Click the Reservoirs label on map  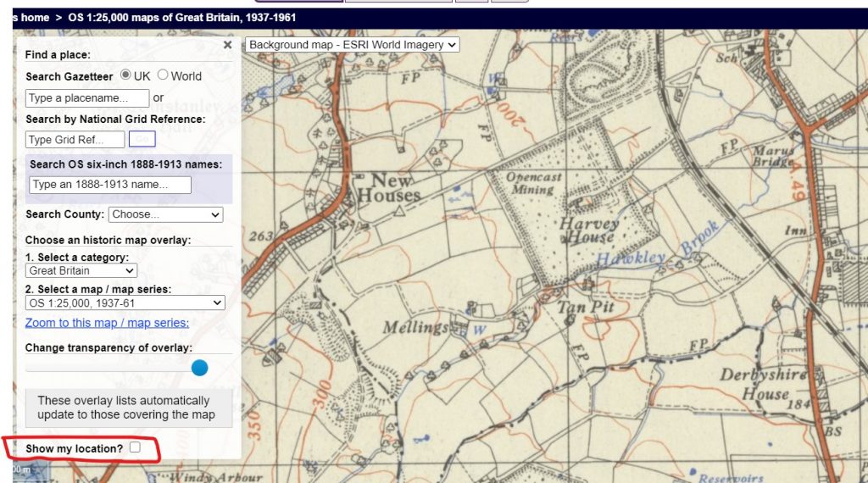click(x=731, y=478)
